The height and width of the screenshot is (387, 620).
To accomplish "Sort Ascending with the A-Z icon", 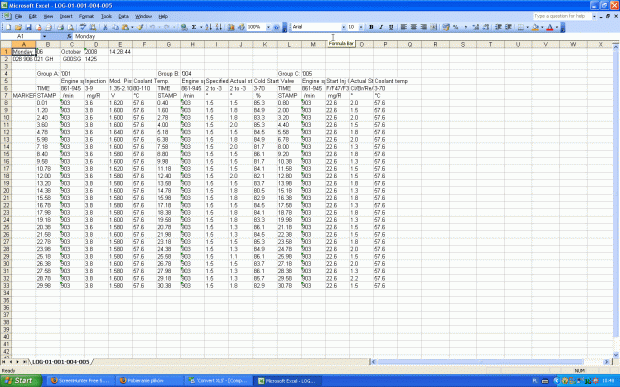I will click(209, 27).
